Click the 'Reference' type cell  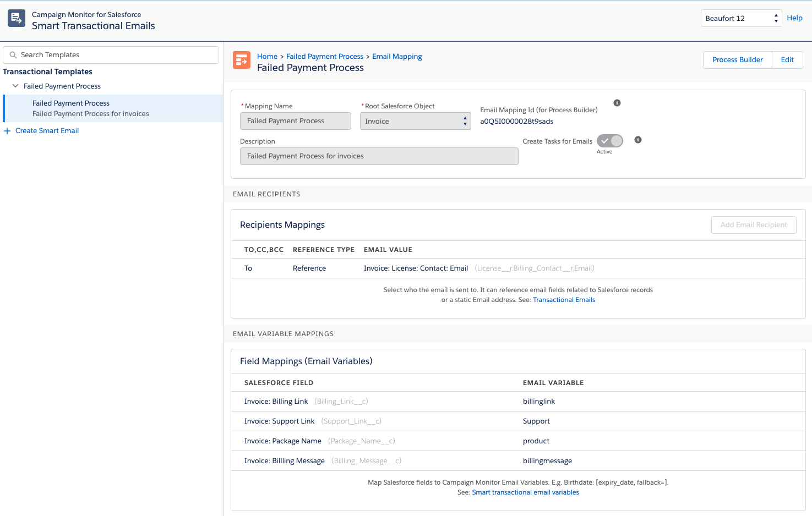(309, 268)
